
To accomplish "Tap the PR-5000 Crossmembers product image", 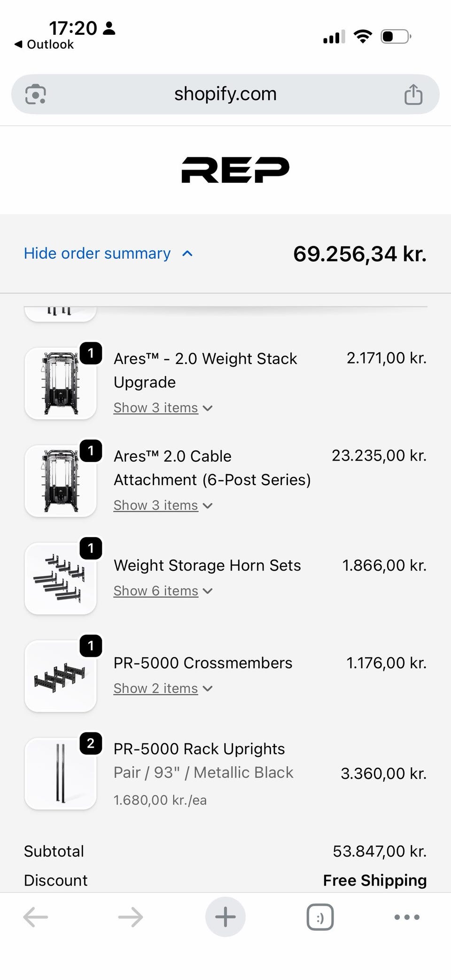I will click(x=61, y=676).
